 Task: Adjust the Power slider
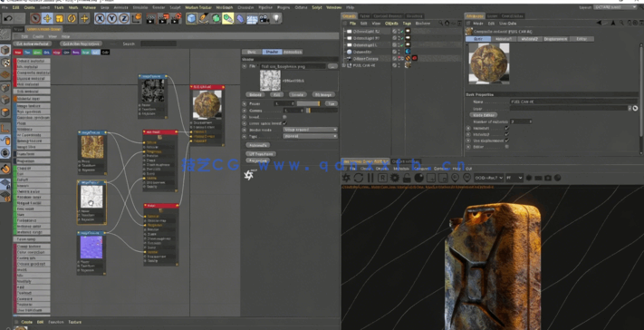point(308,103)
